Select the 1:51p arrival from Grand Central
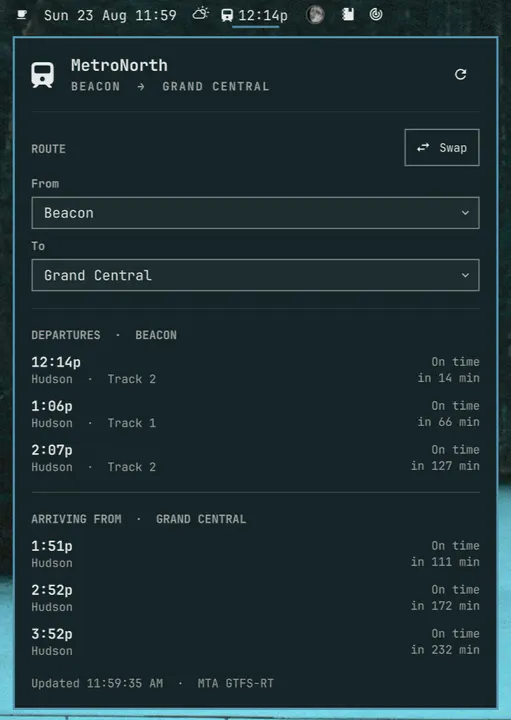The height and width of the screenshot is (720, 511). coord(255,554)
